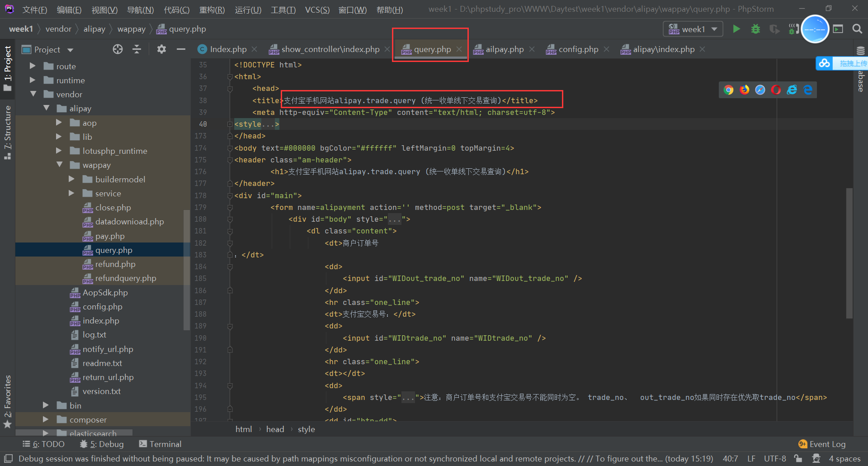This screenshot has width=868, height=466.
Task: Click head in editor breadcrumb
Action: (275, 429)
